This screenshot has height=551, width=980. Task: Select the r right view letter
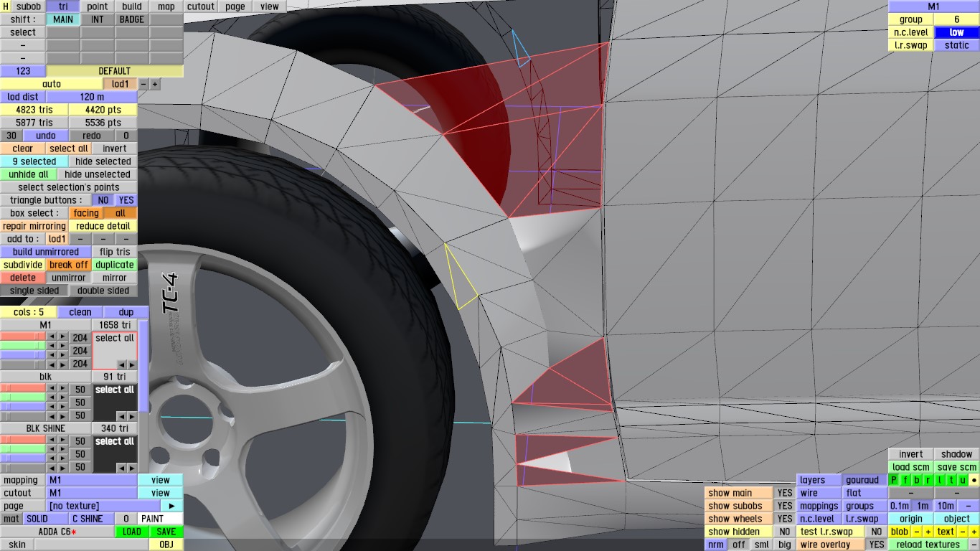[928, 480]
